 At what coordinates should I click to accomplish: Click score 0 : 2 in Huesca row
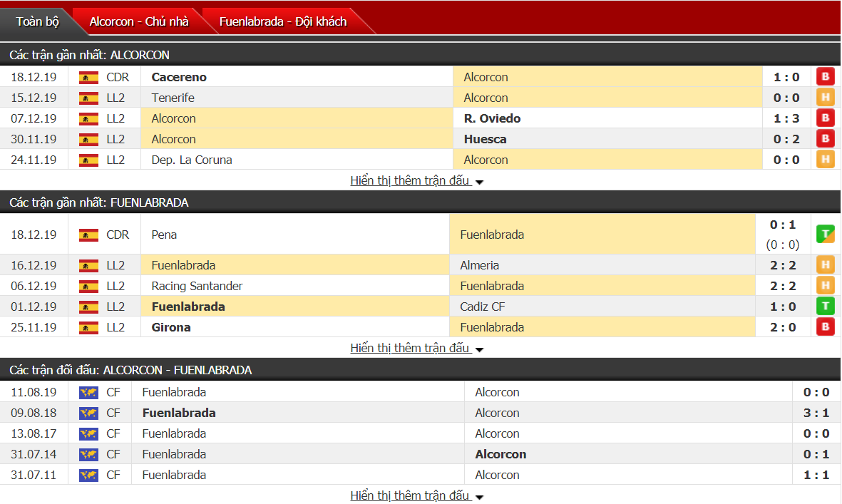pyautogui.click(x=786, y=139)
